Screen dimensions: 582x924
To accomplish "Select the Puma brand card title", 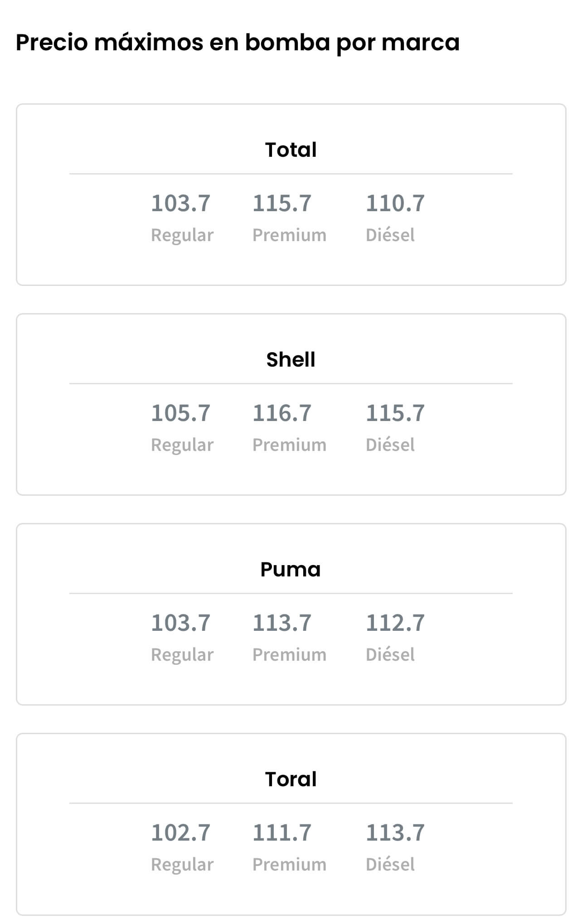I will [291, 569].
